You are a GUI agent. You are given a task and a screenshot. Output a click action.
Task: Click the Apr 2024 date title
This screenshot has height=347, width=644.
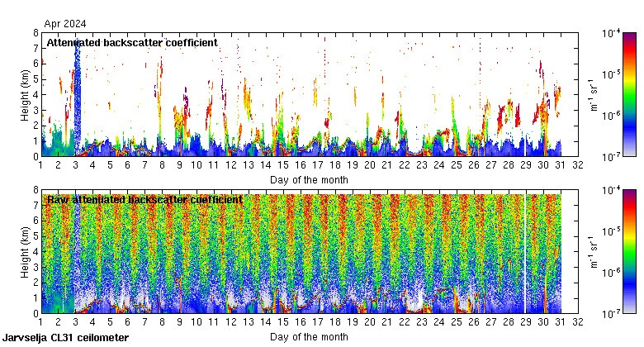coord(65,24)
